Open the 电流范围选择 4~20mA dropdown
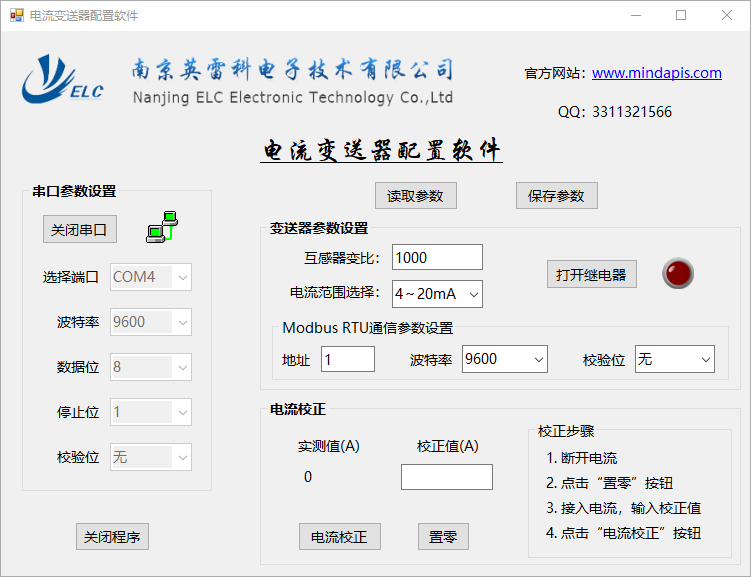 437,294
